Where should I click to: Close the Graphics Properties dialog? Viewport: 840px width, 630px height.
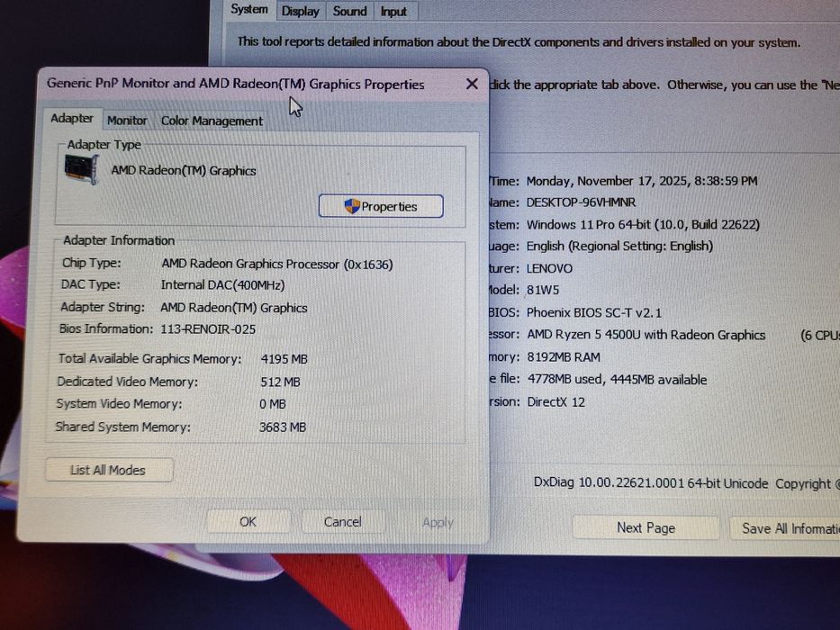[472, 84]
